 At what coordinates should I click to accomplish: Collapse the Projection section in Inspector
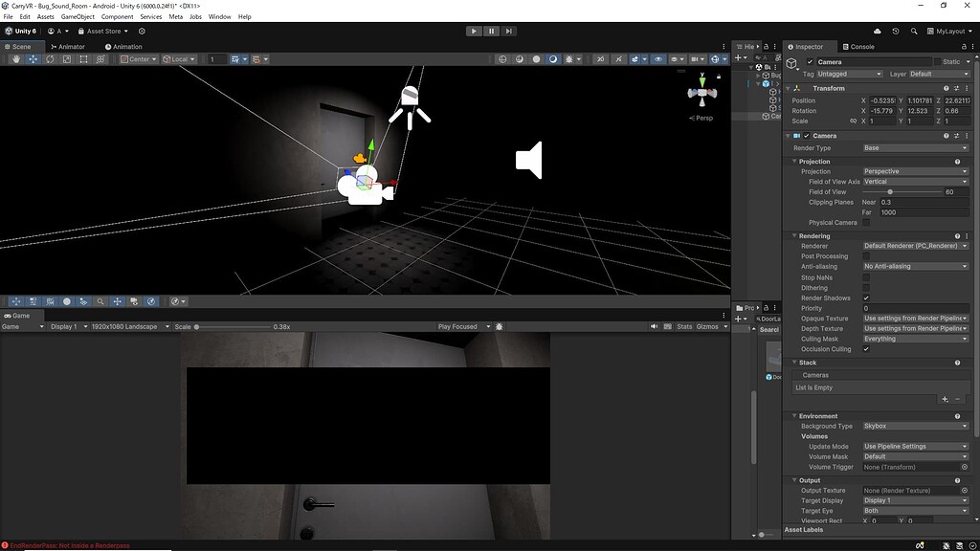click(x=794, y=161)
